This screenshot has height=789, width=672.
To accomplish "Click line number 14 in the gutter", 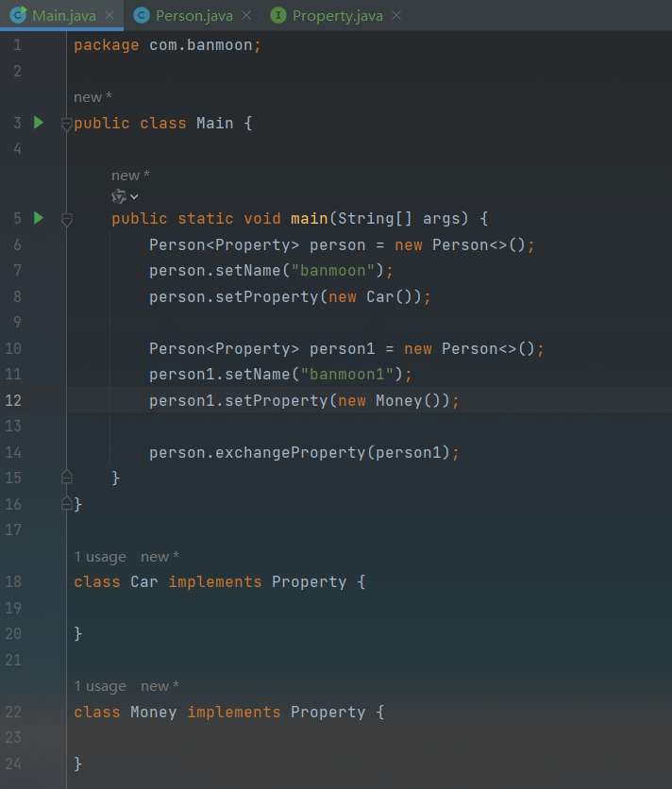I will point(13,452).
